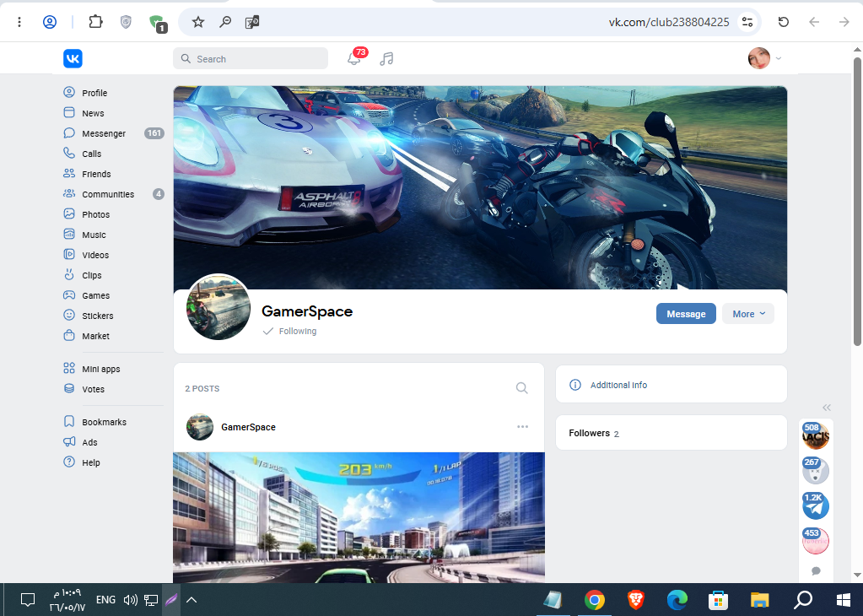
Task: Open the Windows Start button
Action: click(844, 599)
